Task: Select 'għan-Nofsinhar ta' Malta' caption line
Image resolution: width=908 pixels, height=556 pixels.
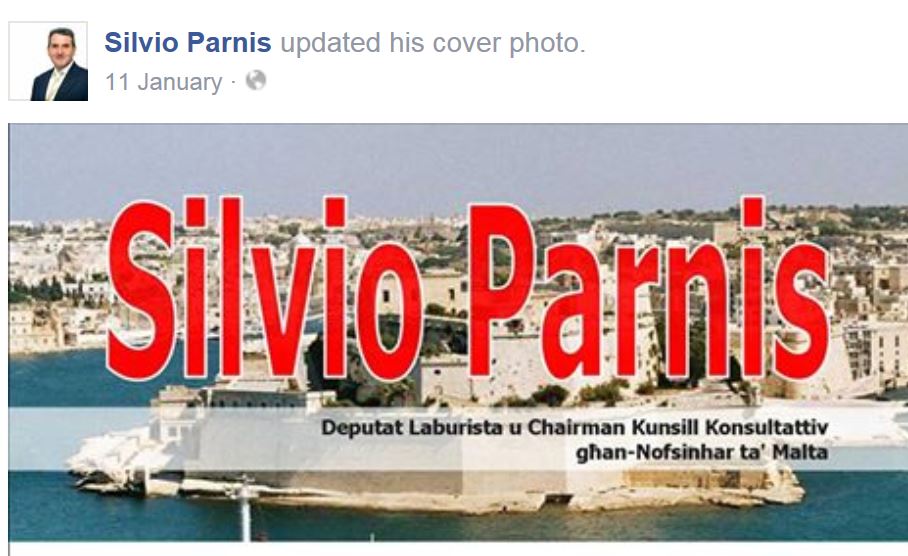Action: click(x=701, y=452)
